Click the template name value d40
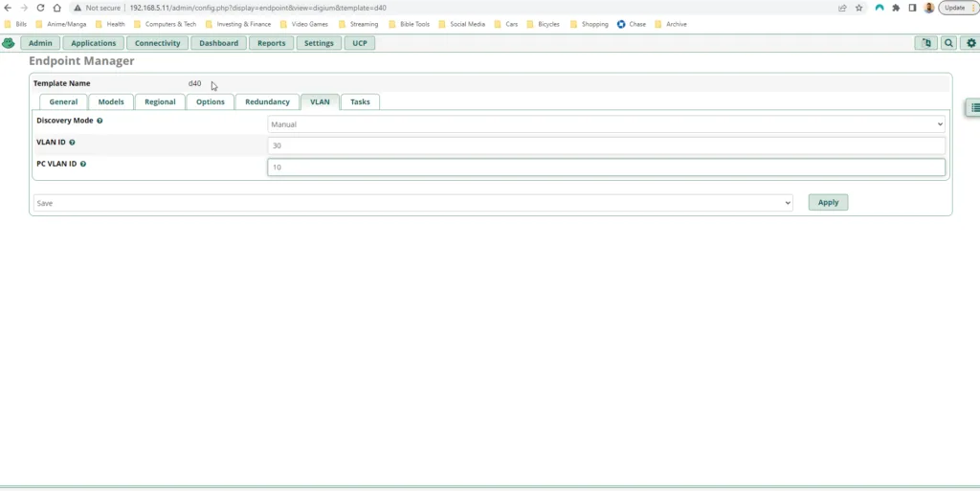Image resolution: width=980 pixels, height=491 pixels. (195, 83)
